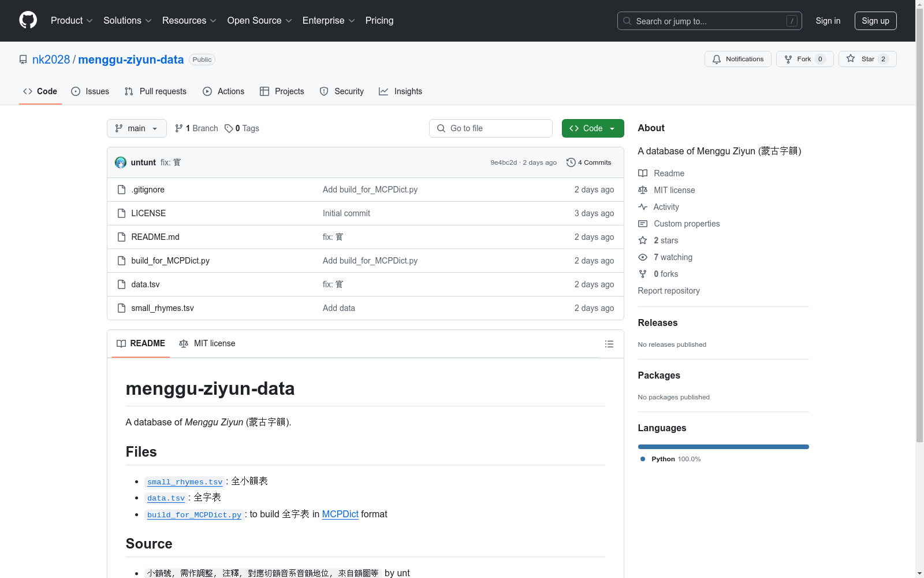Open the 'Initial commit' commit message
This screenshot has height=578, width=924.
[346, 213]
